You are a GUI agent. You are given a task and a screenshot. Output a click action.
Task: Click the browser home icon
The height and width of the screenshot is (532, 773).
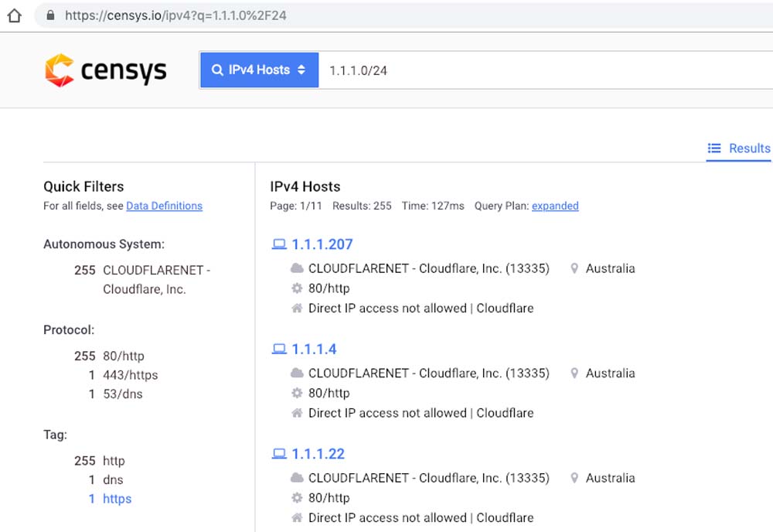pyautogui.click(x=14, y=15)
